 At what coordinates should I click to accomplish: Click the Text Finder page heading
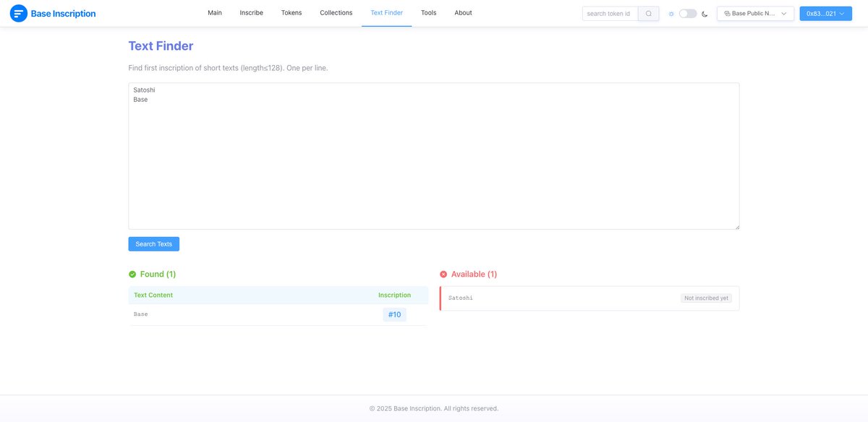coord(161,46)
